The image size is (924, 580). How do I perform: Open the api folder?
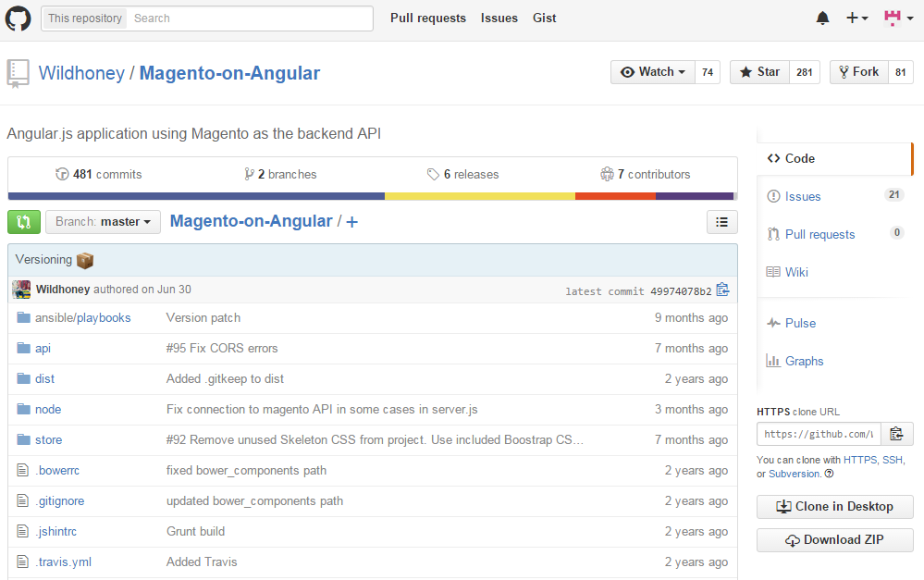point(43,349)
